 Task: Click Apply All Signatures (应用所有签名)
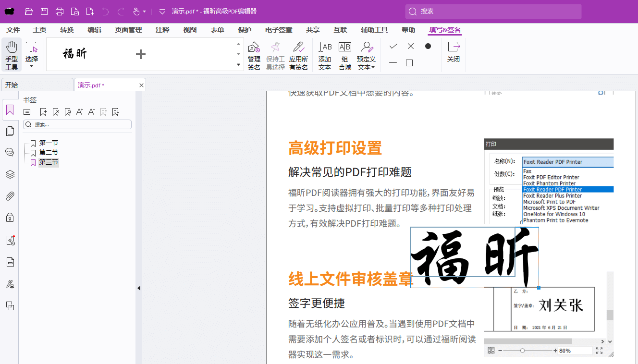tap(298, 56)
